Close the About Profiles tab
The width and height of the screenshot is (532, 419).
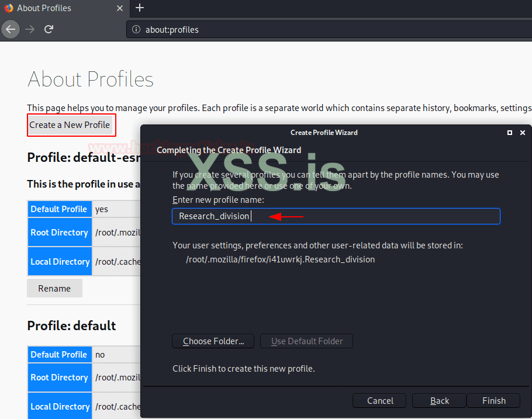[x=120, y=8]
